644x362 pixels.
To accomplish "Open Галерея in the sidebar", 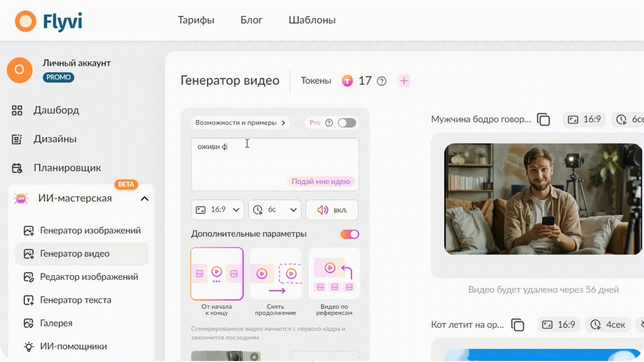I will point(48,323).
